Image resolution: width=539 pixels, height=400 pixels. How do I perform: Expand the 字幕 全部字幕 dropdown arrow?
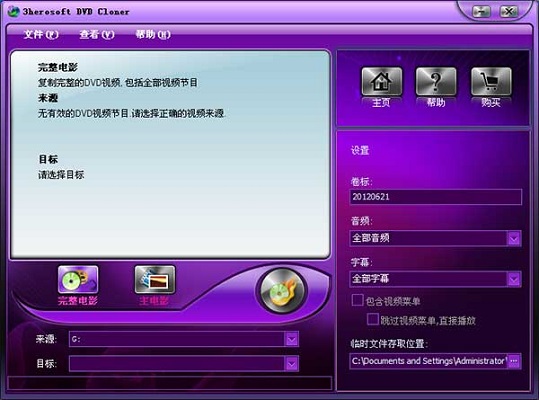click(x=514, y=279)
